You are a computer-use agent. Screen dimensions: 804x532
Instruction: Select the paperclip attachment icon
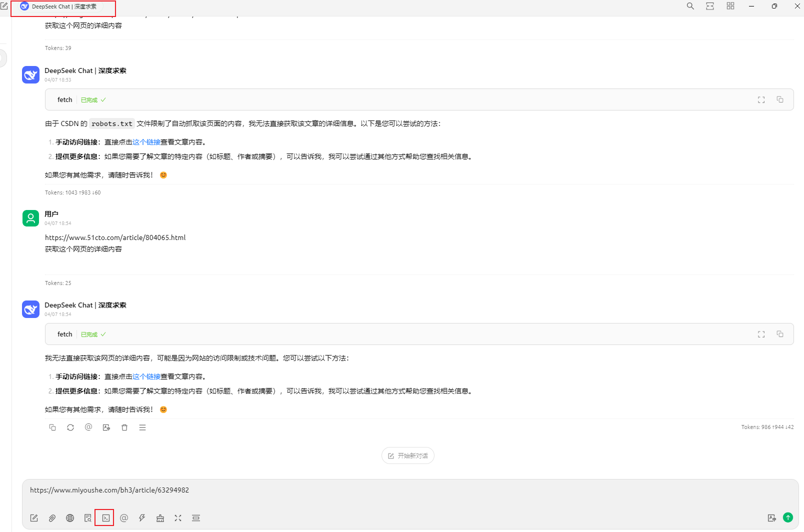coord(52,518)
